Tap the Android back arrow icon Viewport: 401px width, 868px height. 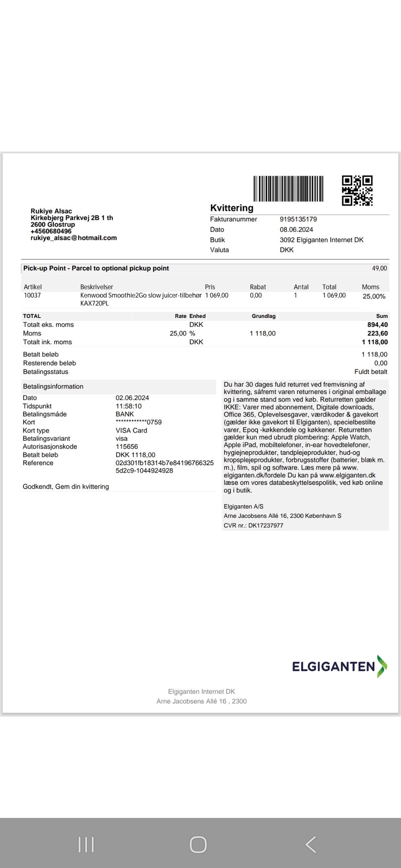310,845
